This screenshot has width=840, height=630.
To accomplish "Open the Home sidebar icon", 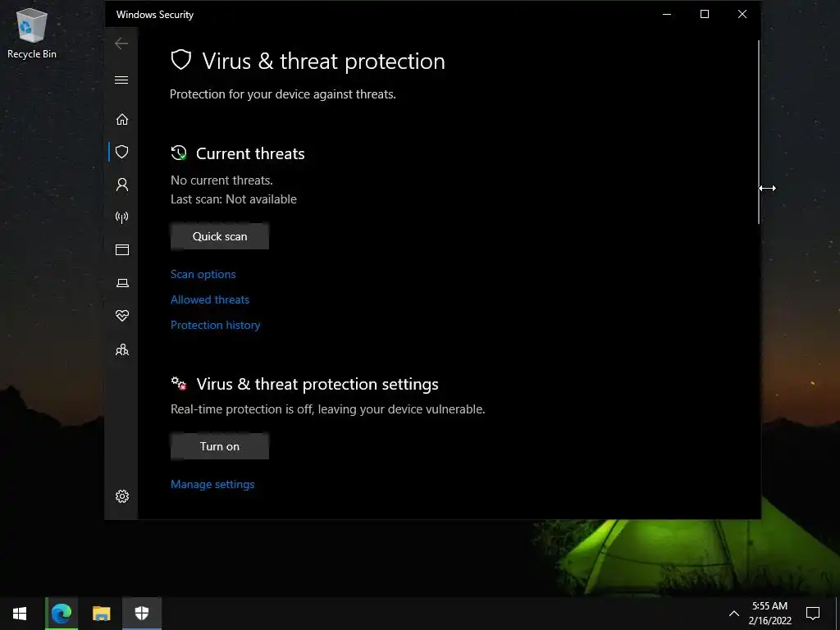I will click(122, 119).
